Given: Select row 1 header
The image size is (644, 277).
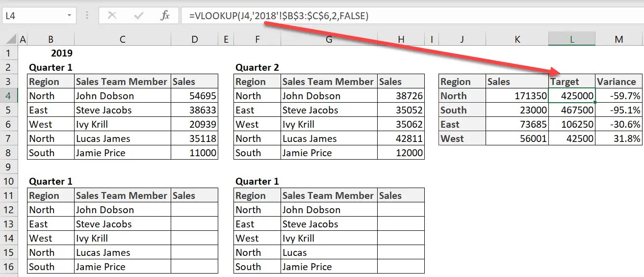Looking at the screenshot, I should 9,53.
